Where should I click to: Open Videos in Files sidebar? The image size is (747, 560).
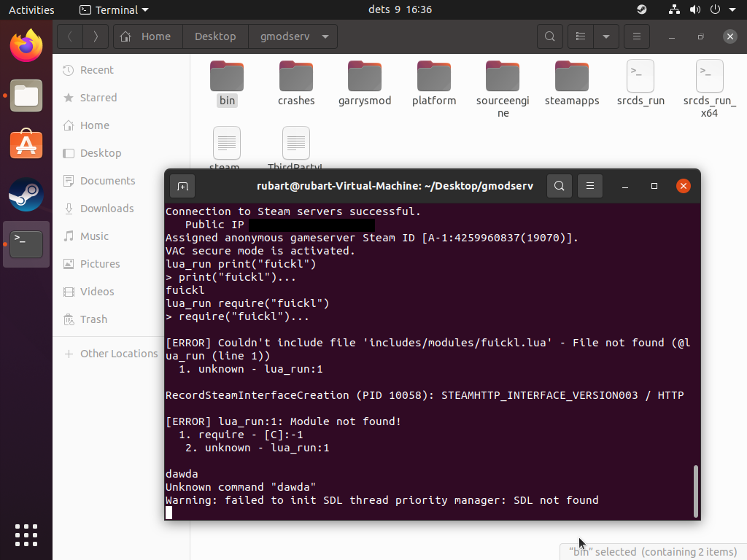(x=109, y=291)
